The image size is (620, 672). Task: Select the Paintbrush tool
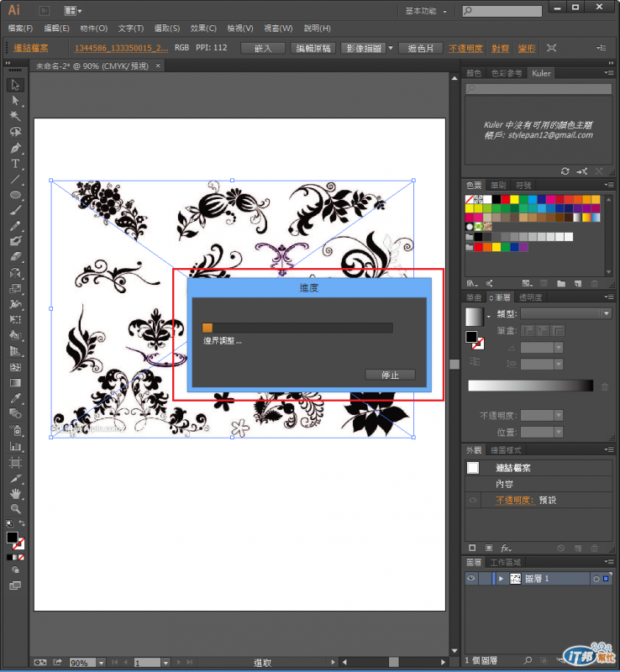click(x=15, y=210)
